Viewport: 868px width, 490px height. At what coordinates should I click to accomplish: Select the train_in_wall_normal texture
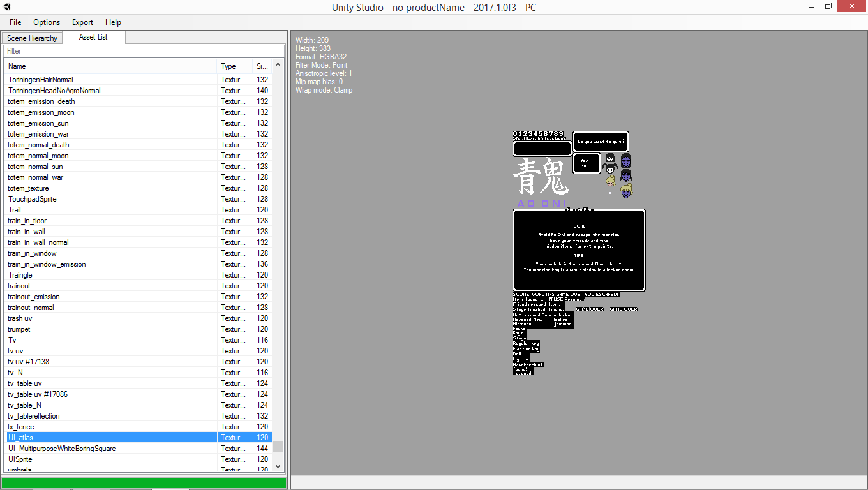point(138,242)
